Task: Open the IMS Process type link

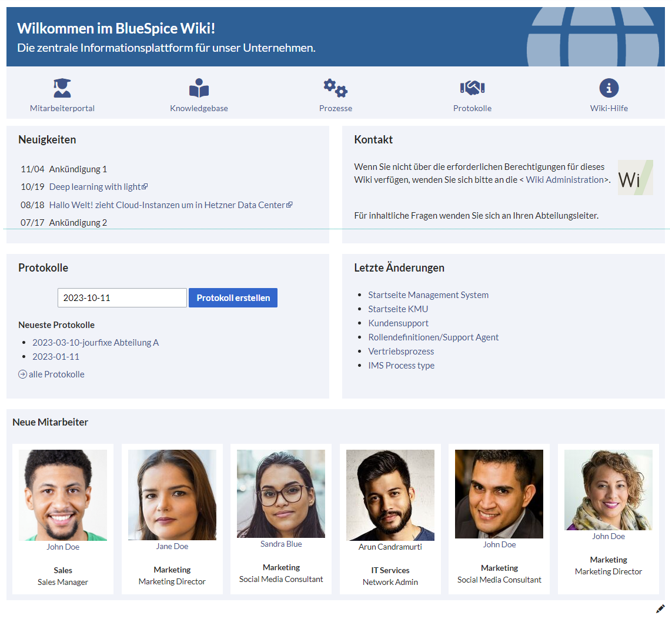Action: [x=401, y=366]
